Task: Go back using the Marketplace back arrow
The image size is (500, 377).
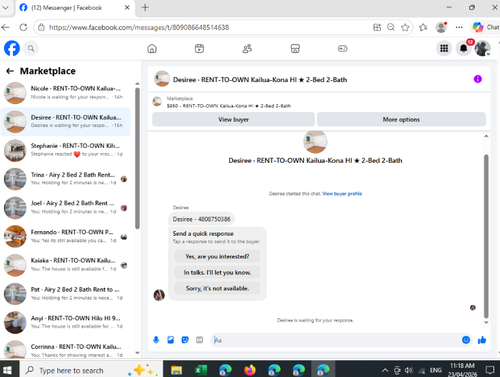Action: tap(10, 71)
